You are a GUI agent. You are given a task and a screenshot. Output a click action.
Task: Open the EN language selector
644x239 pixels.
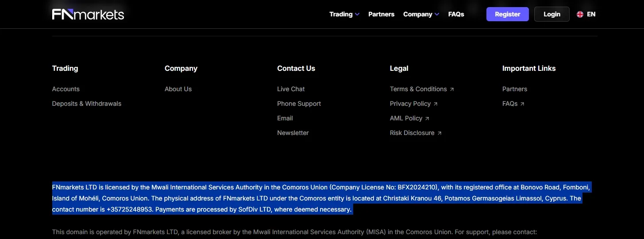[586, 14]
